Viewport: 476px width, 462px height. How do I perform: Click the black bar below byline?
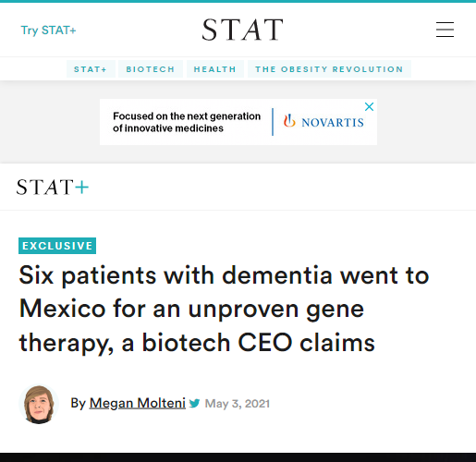click(238, 457)
